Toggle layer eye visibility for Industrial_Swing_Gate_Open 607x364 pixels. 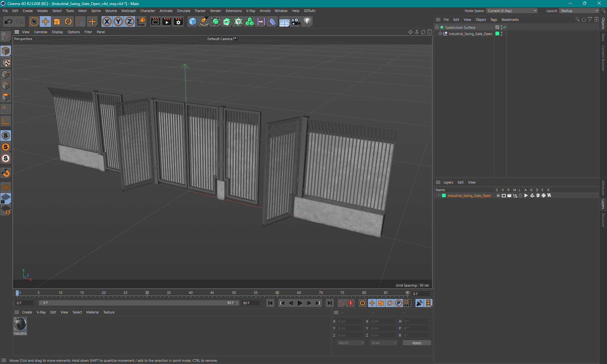tap(504, 196)
